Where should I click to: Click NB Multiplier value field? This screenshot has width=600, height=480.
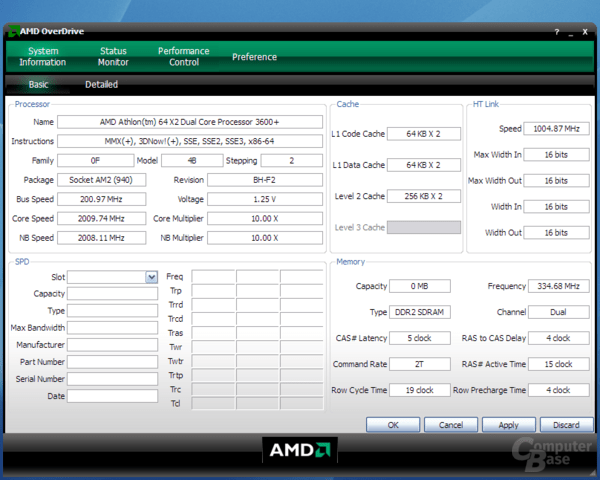(x=265, y=238)
